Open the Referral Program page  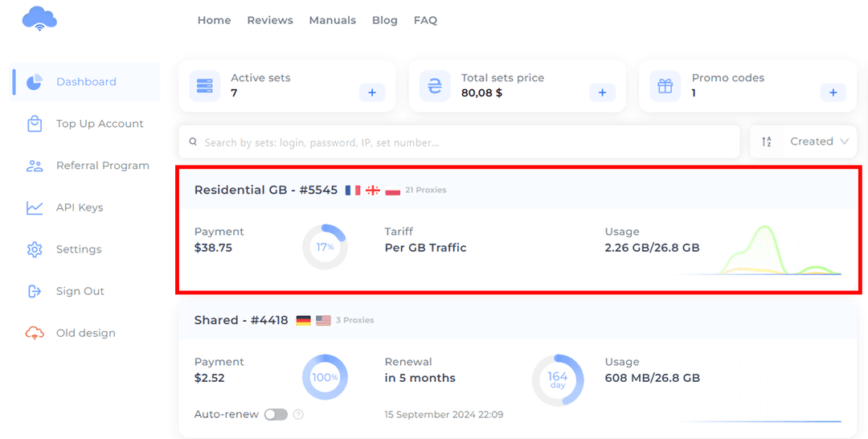102,166
